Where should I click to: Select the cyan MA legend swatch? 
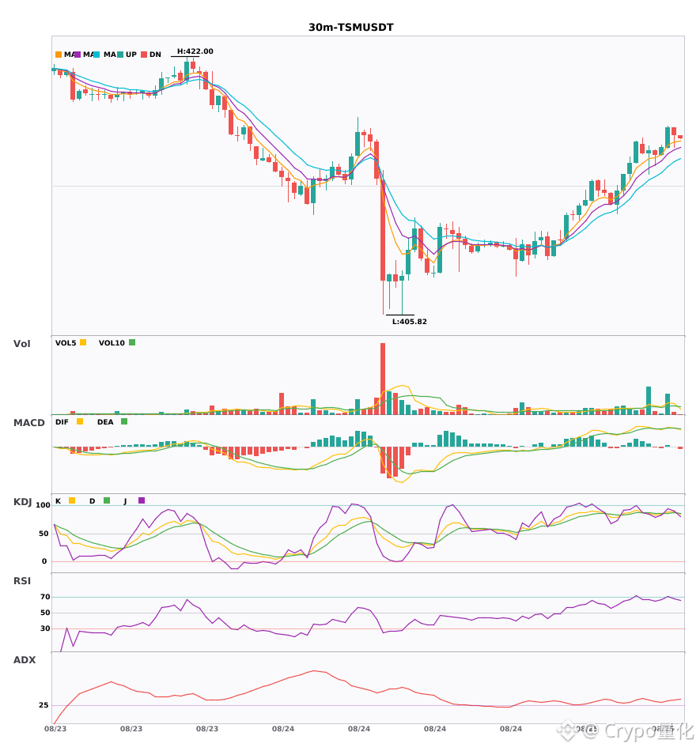96,55
